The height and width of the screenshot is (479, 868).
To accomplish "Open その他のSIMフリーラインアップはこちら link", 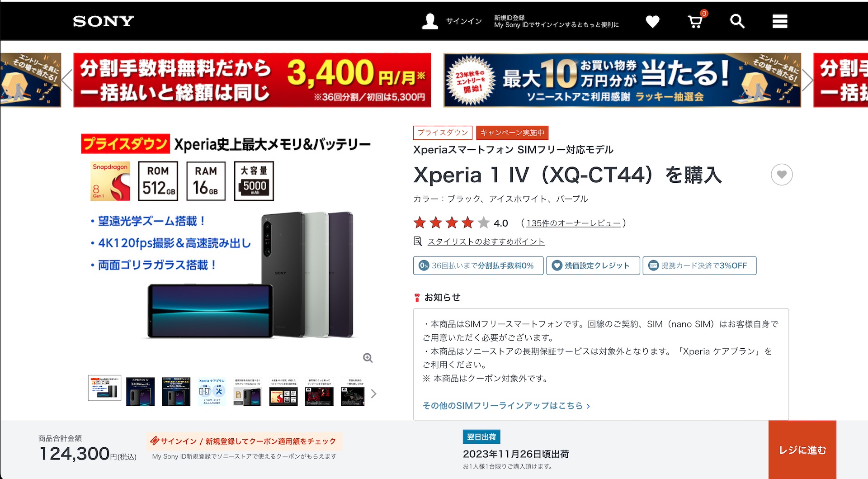I will [506, 406].
